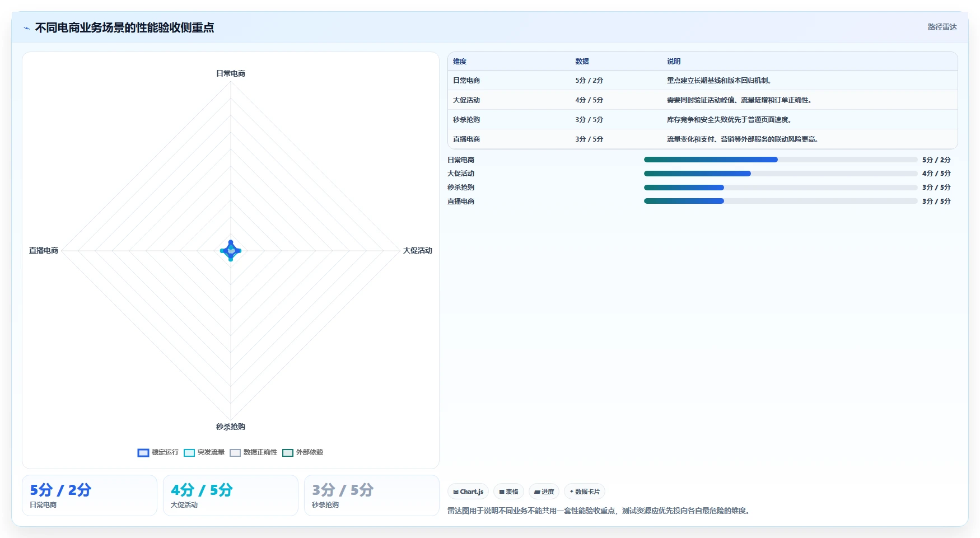This screenshot has width=980, height=538.
Task: Toggle the 突发流量 legend item
Action: tap(204, 452)
